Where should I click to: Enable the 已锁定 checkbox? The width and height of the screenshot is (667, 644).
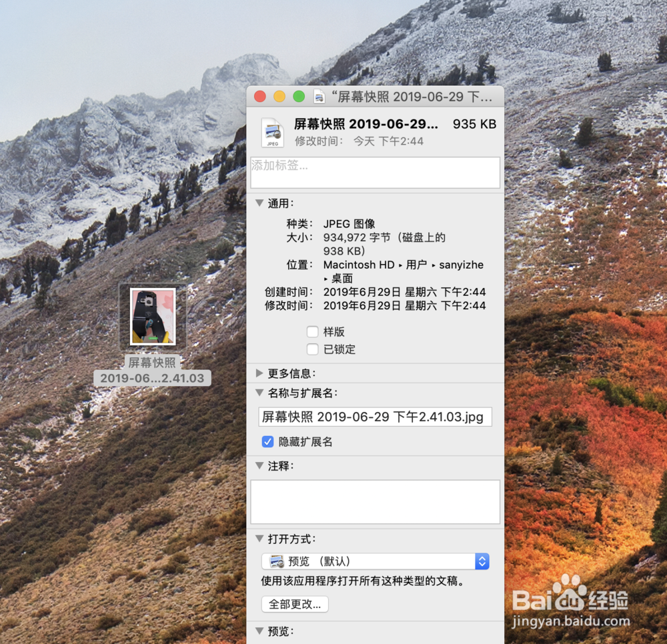click(x=313, y=349)
